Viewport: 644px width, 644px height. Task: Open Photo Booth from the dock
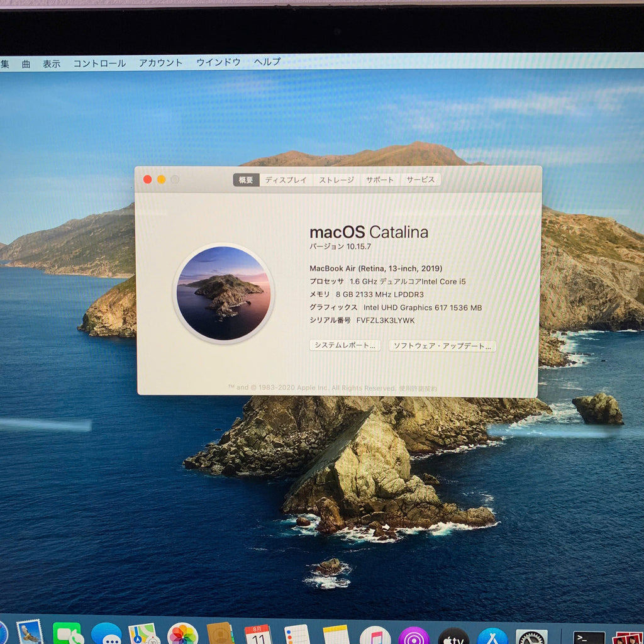628,638
